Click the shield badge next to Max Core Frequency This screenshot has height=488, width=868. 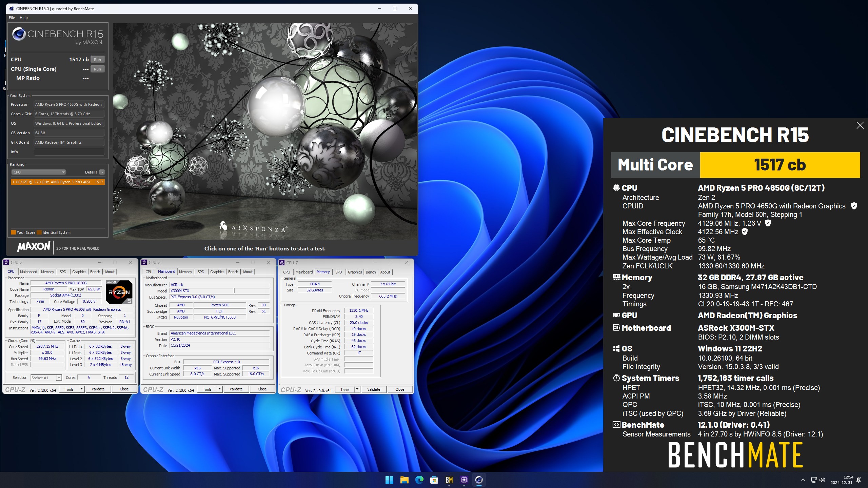click(768, 223)
